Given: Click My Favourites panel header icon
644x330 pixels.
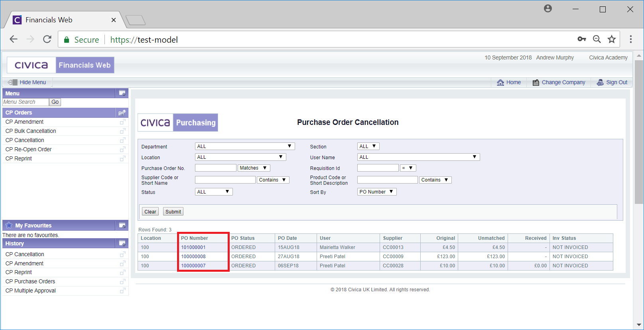Looking at the screenshot, I should coord(122,225).
